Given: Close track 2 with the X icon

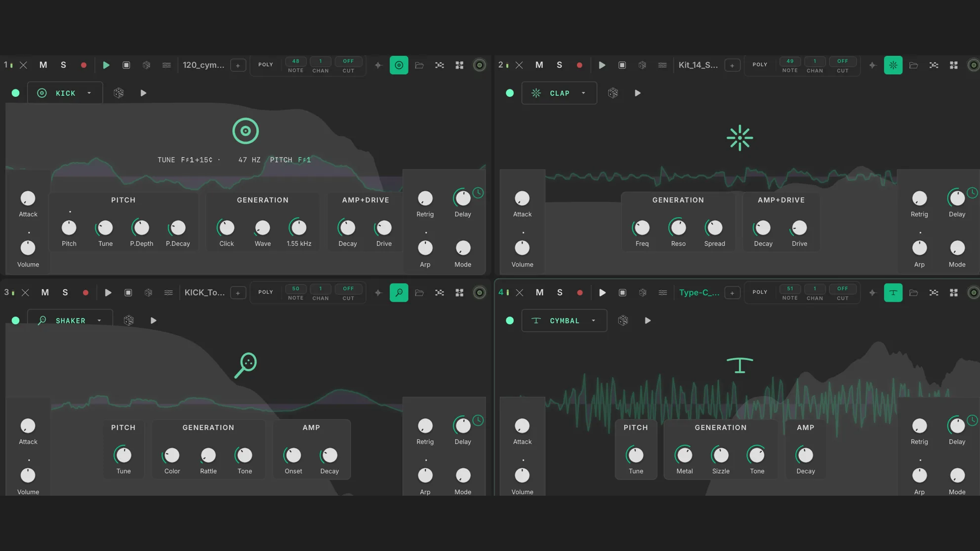Looking at the screenshot, I should point(519,65).
